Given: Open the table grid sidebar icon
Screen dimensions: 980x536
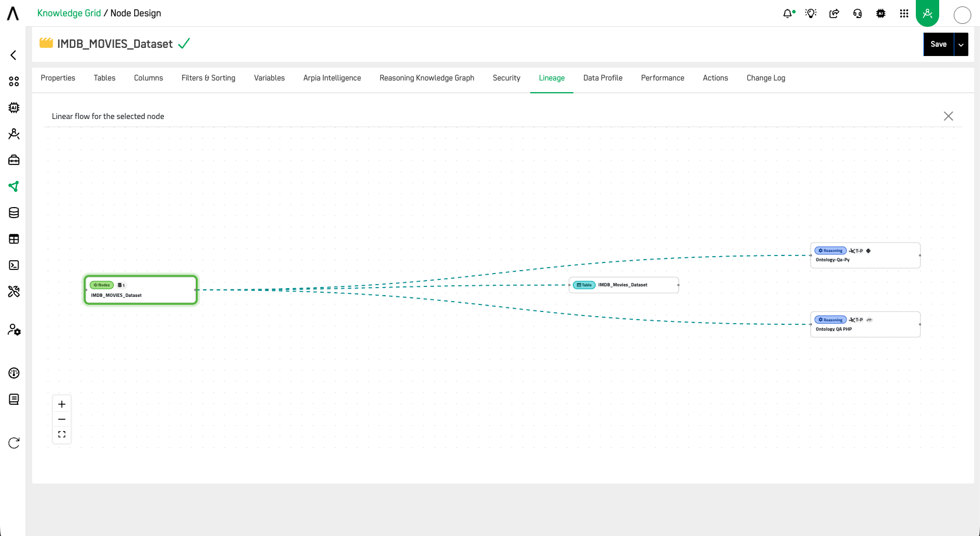Looking at the screenshot, I should (x=14, y=239).
